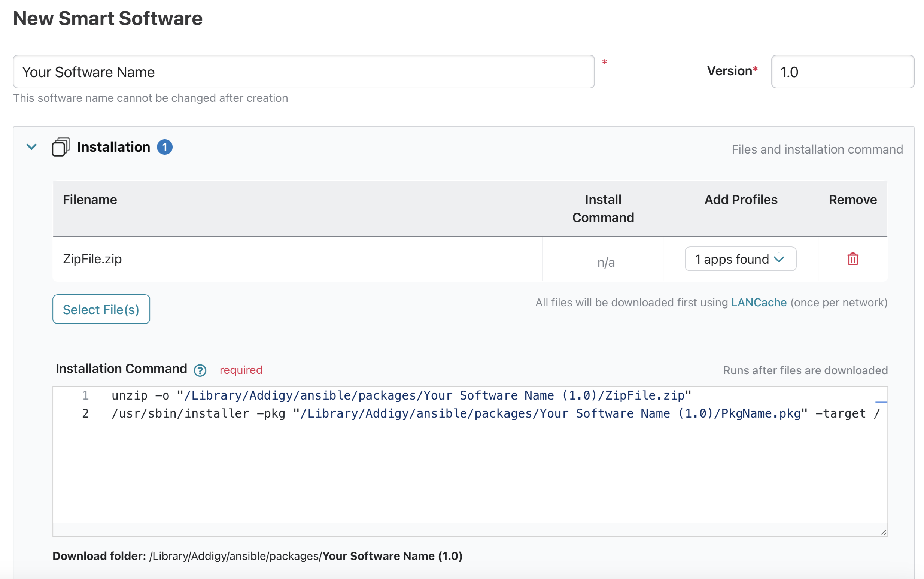Click the blue badge showing 1

pos(165,147)
